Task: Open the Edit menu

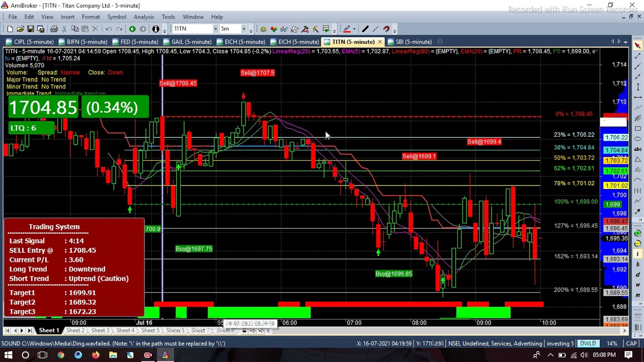Action: coord(29,17)
